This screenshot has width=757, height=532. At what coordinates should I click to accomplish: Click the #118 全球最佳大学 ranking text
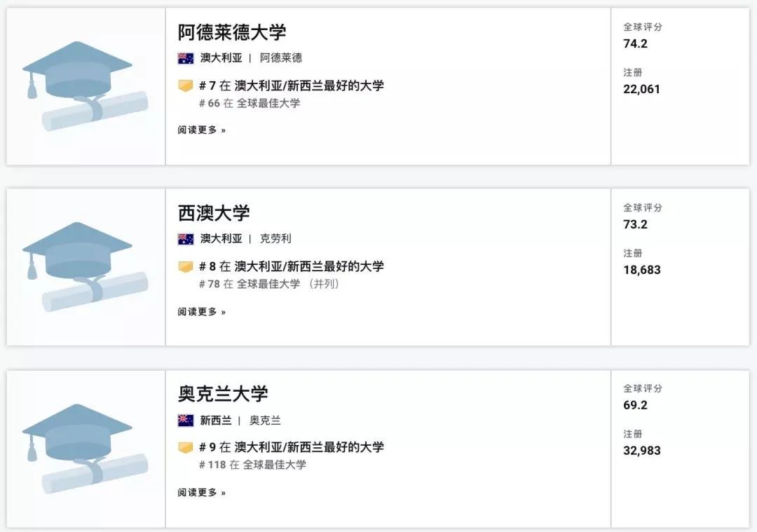pos(252,465)
